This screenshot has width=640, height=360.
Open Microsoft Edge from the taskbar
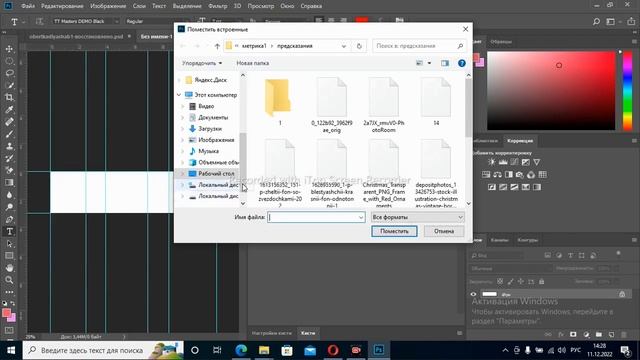[241, 350]
